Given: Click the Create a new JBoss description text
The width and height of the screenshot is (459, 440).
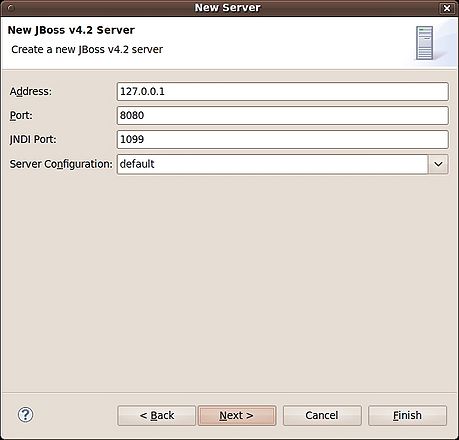Looking at the screenshot, I should point(87,49).
